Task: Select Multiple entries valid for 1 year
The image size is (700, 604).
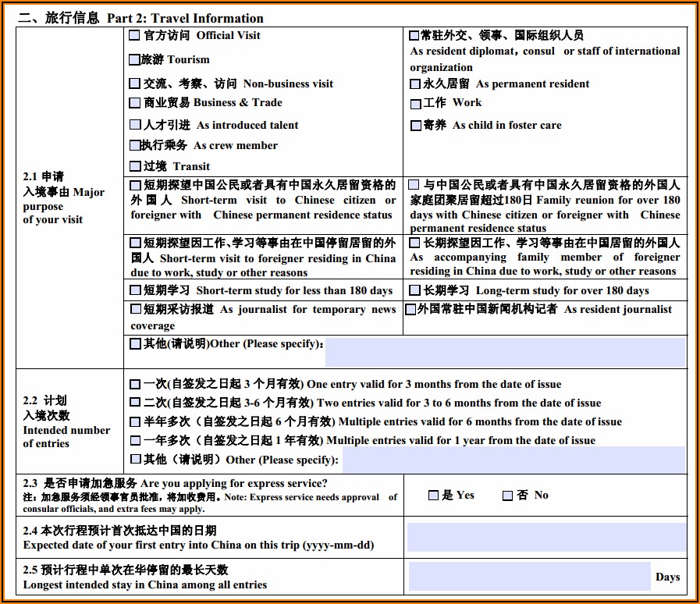Action: tap(135, 441)
